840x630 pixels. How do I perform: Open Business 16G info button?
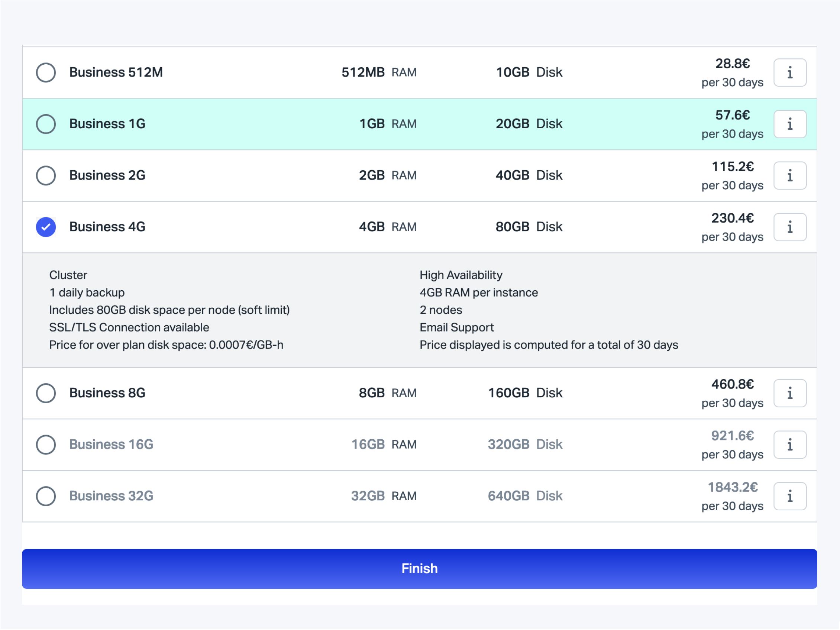[x=789, y=445]
